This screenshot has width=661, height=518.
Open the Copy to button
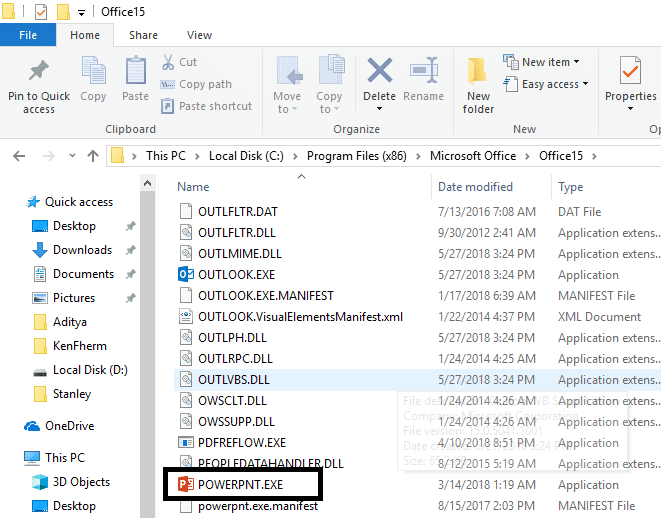click(329, 85)
